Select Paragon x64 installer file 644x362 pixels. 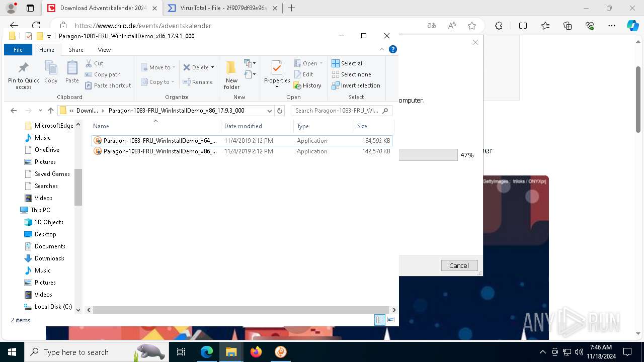pos(242,141)
